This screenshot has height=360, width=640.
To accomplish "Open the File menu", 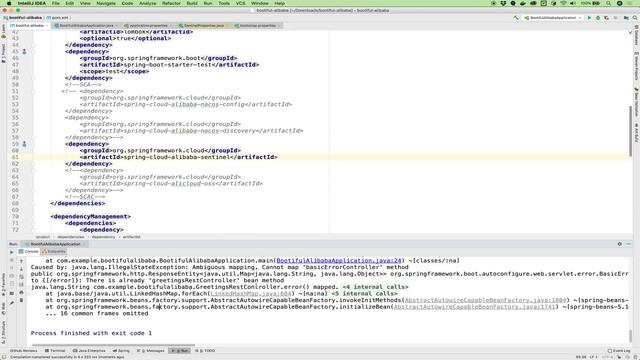I will coord(56,3).
